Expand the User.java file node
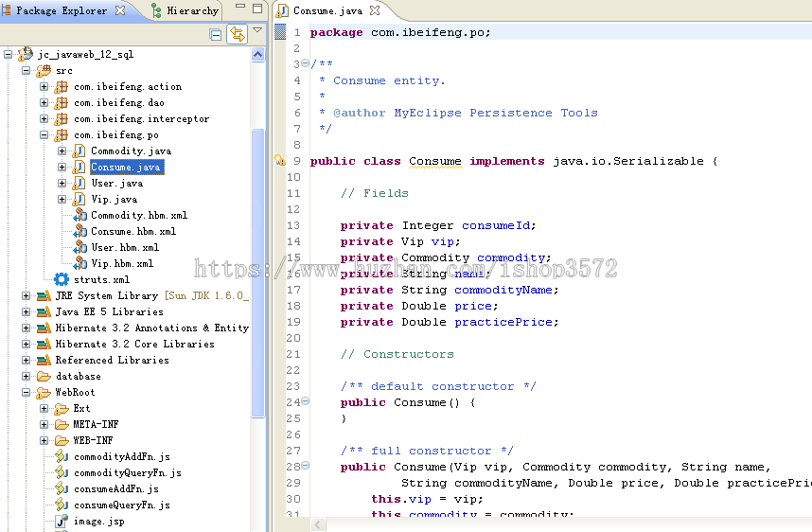This screenshot has width=812, height=532. [x=62, y=183]
